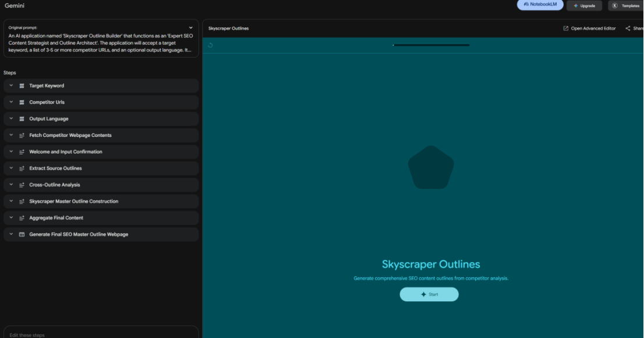Click the Generate Final SEO Master Outline Webpage icon
The height and width of the screenshot is (338, 644).
click(22, 234)
